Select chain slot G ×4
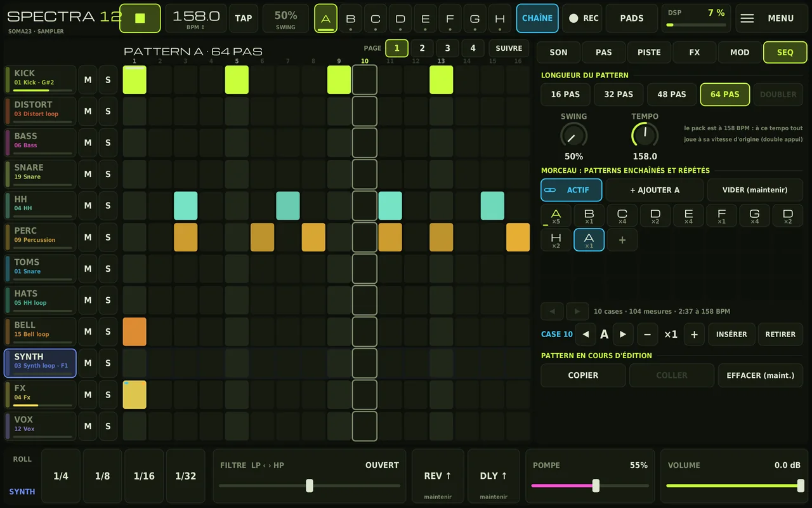 point(754,216)
